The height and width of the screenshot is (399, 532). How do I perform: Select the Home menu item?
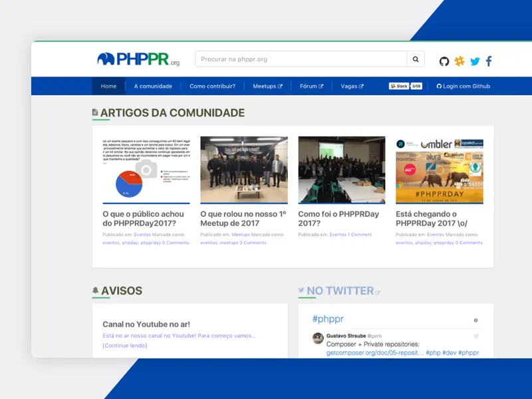coord(108,86)
